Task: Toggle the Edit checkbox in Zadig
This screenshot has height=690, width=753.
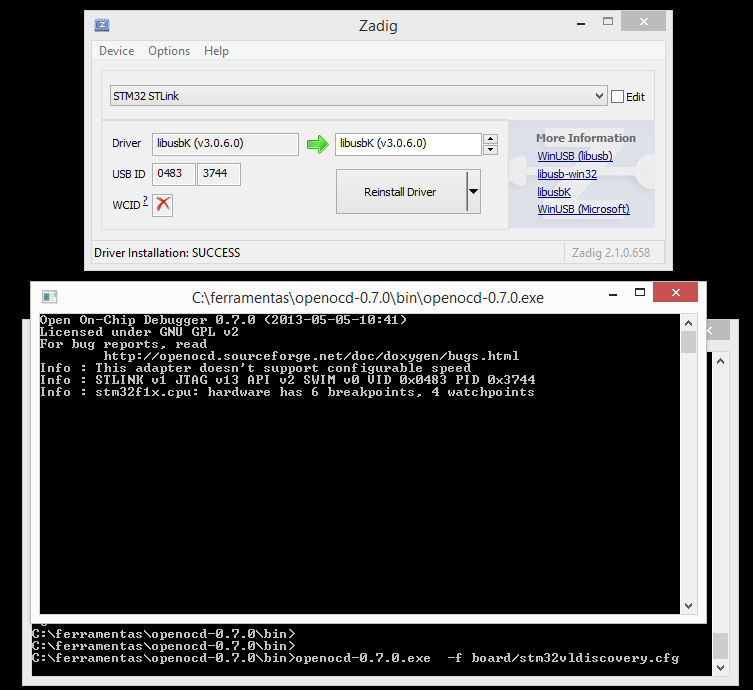Action: pyautogui.click(x=618, y=97)
